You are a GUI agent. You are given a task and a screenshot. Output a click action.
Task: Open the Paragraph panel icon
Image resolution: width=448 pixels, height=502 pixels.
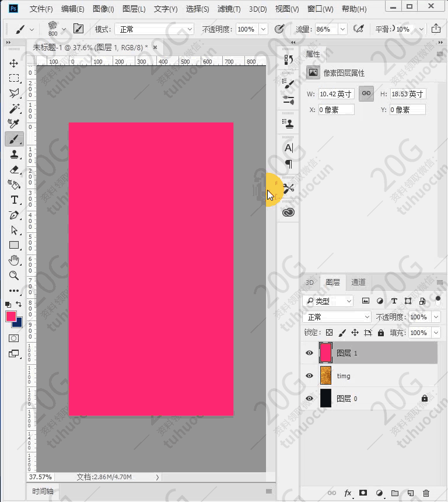pyautogui.click(x=288, y=164)
